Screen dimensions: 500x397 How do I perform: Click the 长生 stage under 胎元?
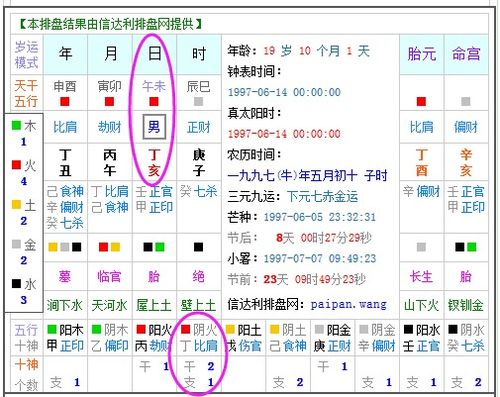[421, 276]
